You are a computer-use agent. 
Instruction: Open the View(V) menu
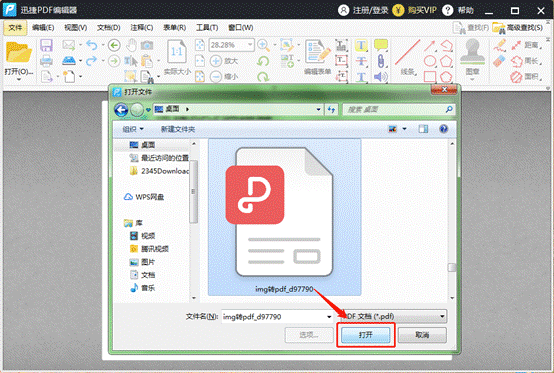coord(76,28)
